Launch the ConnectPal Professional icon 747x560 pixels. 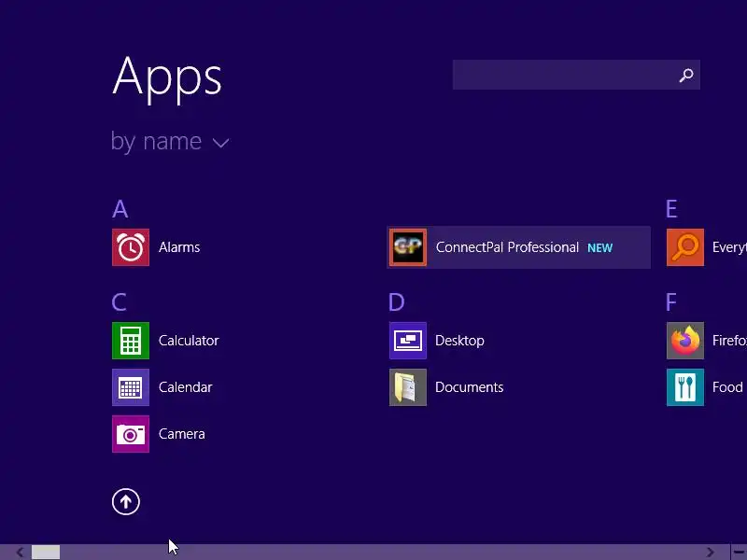[x=408, y=247]
